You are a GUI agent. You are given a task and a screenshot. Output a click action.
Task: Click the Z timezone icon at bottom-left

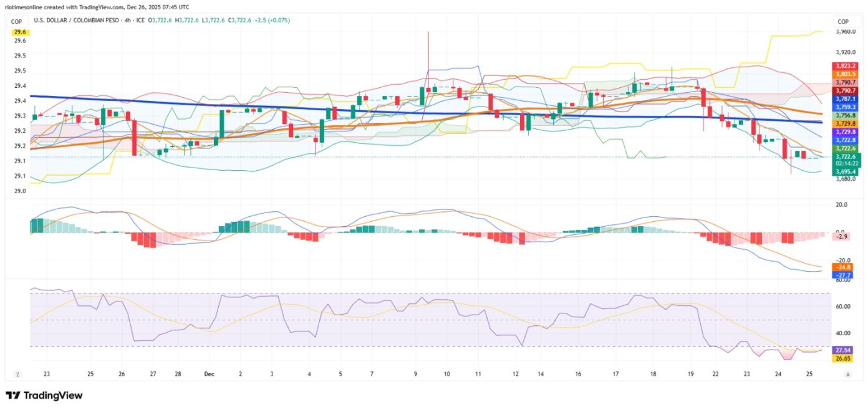click(x=17, y=374)
